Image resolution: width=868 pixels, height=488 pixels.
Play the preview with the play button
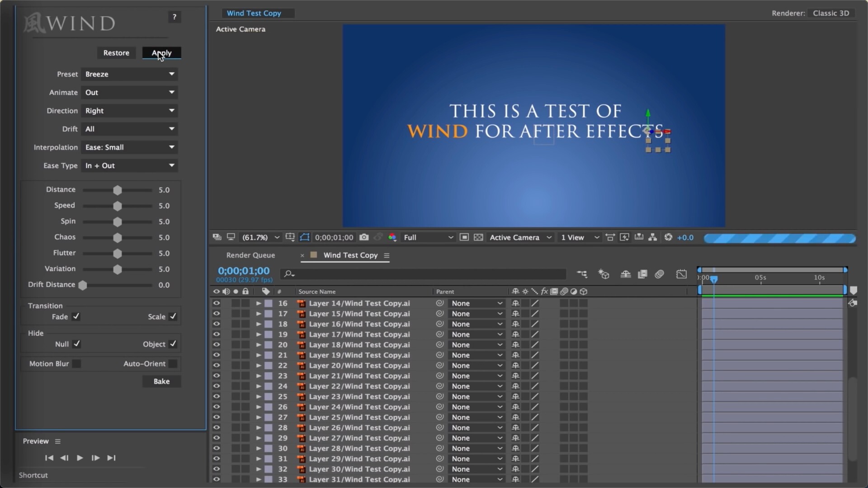(80, 458)
